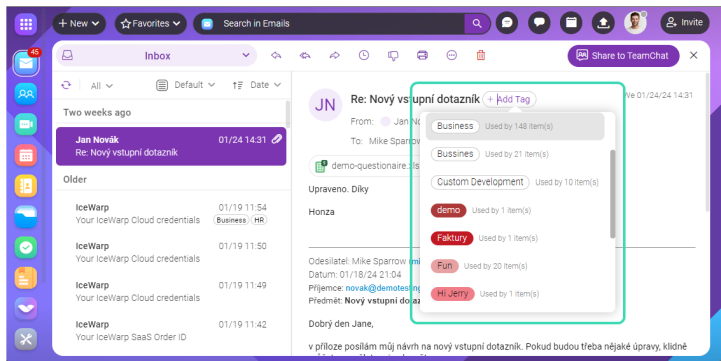Screen dimensions: 721x361
Task: Click the Reply All icon
Action: point(305,56)
